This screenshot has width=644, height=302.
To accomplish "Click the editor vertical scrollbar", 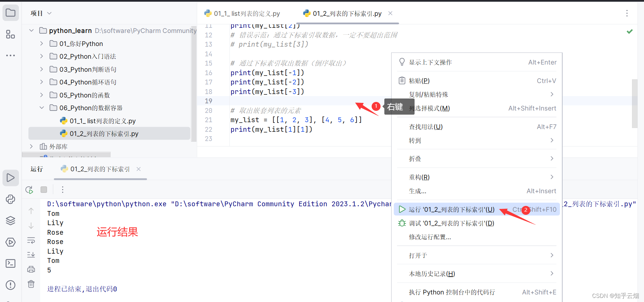I will tap(634, 104).
